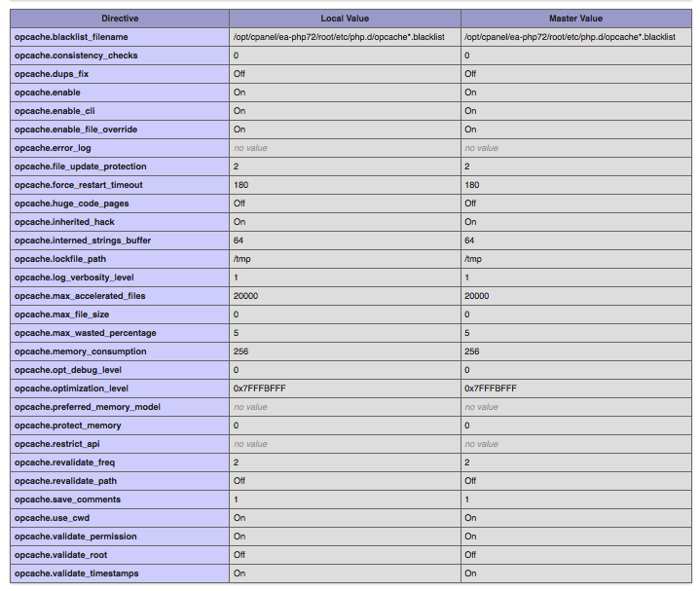The height and width of the screenshot is (591, 700).
Task: Click master value On for validate_timestamps
Action: click(x=470, y=574)
